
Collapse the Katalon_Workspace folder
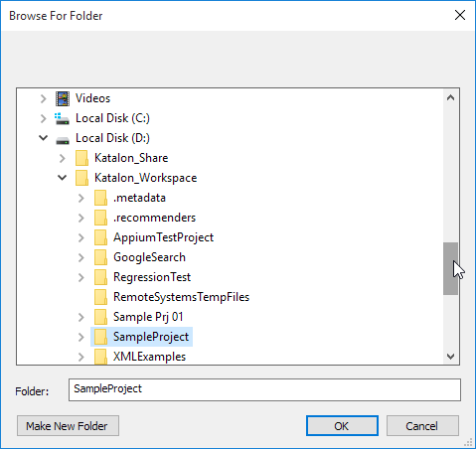[62, 178]
